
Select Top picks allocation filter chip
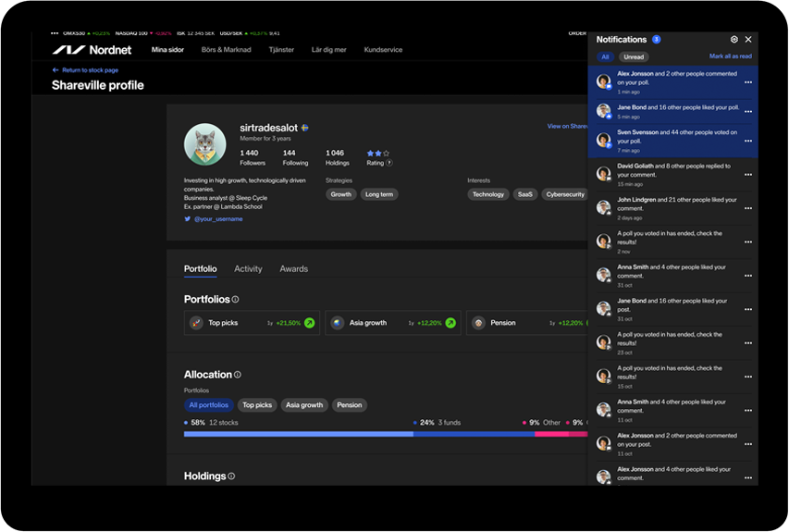tap(257, 405)
